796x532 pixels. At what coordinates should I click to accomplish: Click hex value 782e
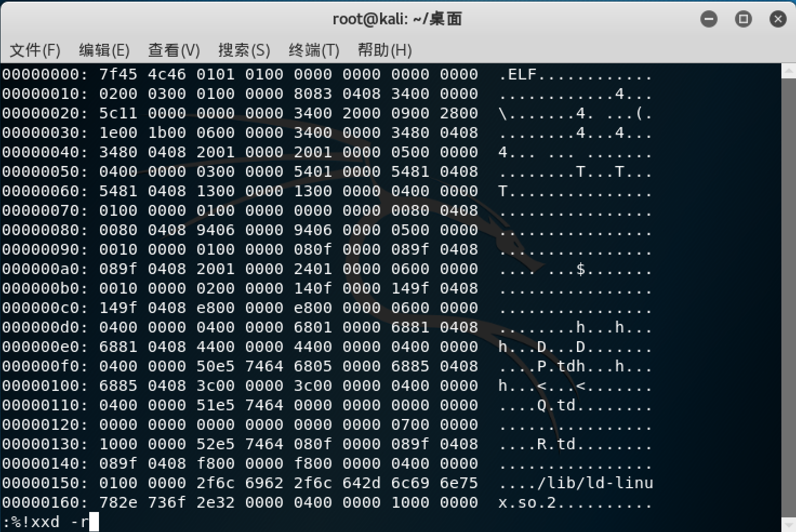click(118, 502)
